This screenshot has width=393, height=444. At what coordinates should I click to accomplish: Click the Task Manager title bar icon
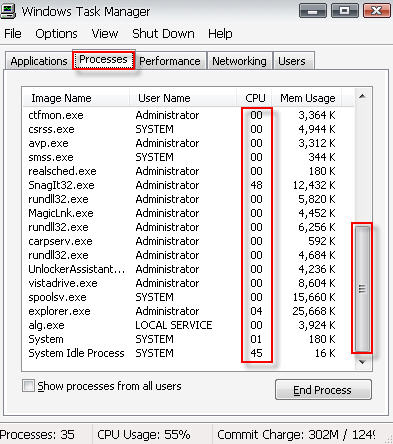coord(8,11)
